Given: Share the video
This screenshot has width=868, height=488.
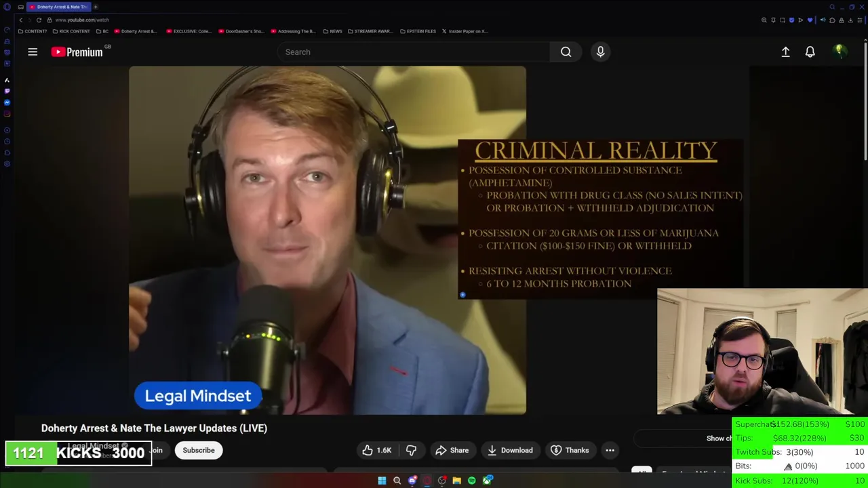Looking at the screenshot, I should point(452,450).
